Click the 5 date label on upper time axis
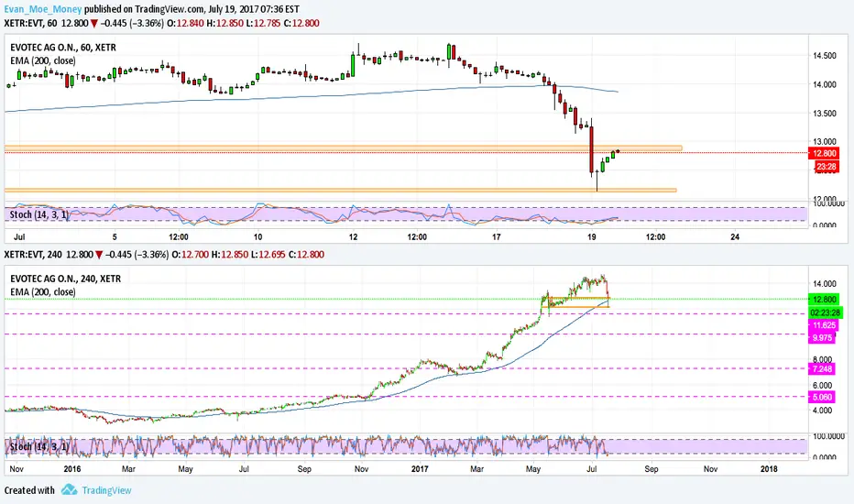Image resolution: width=854 pixels, height=504 pixels. tap(115, 237)
